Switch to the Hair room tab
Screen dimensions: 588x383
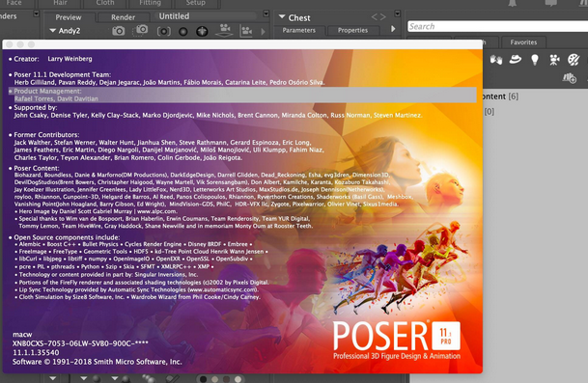tap(60, 3)
